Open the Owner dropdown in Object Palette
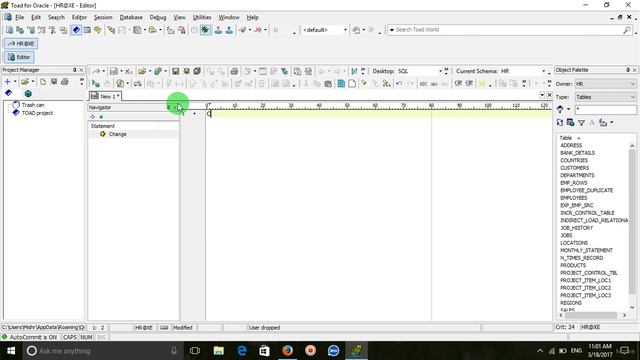This screenshot has height=360, width=640. 606,84
